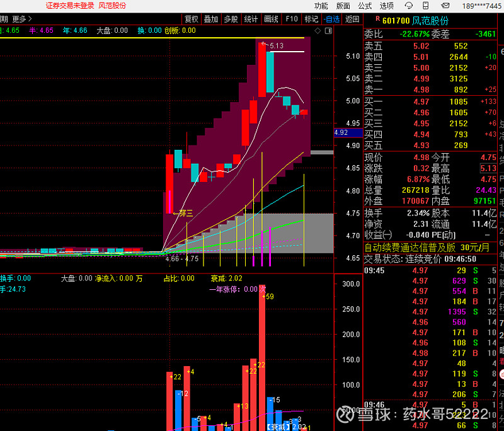
Task: Click the 内盘 value 97151
Action: point(485,201)
